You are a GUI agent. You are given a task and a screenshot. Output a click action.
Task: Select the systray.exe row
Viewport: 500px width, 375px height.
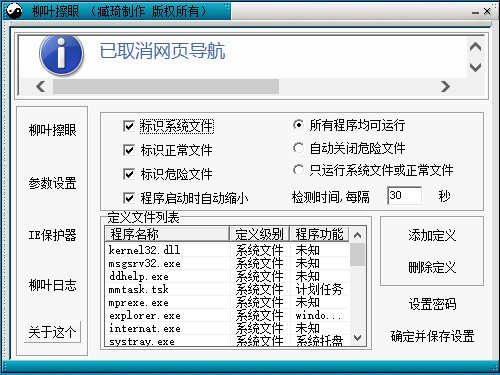(228, 341)
